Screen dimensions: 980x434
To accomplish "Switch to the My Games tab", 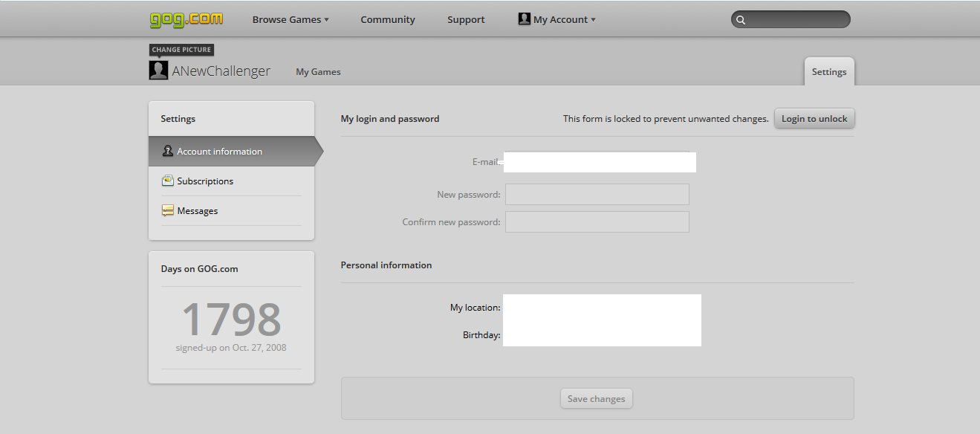I will click(x=318, y=71).
